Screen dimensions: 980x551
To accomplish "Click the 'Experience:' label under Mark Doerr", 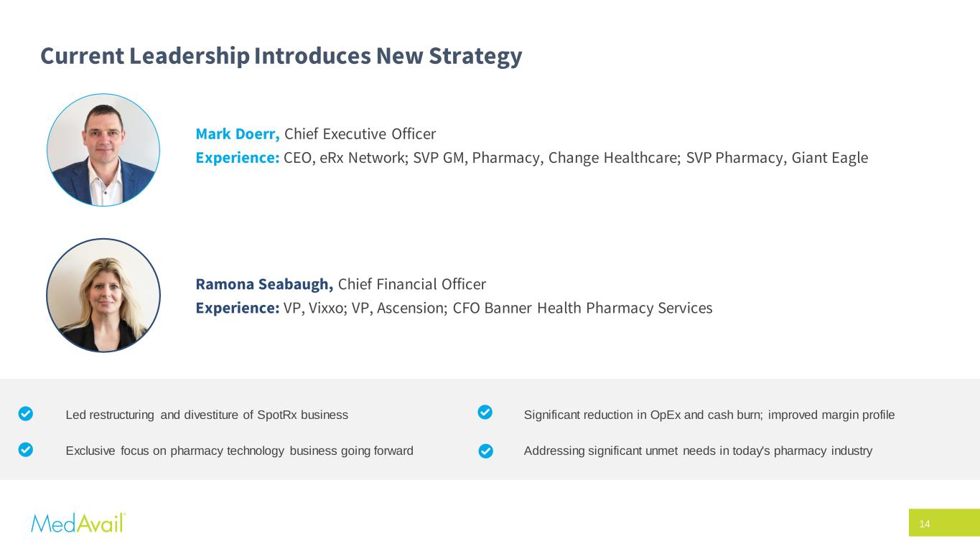I will tap(237, 158).
